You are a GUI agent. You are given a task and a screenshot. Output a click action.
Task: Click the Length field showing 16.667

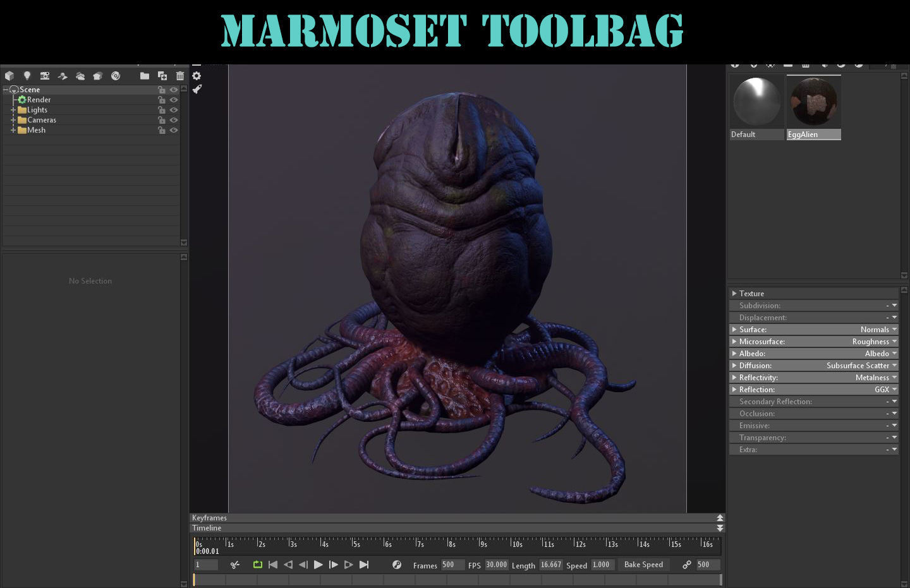(x=550, y=565)
